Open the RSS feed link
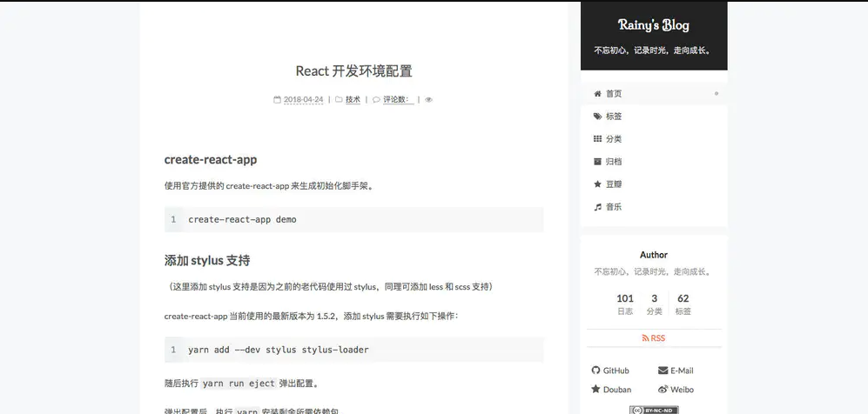This screenshot has height=414, width=868. pyautogui.click(x=653, y=337)
